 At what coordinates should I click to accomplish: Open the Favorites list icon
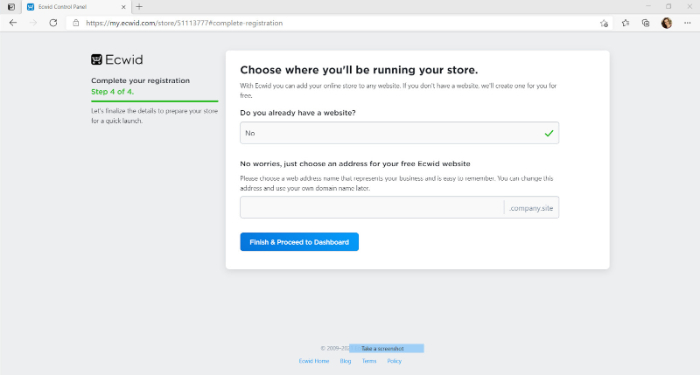[x=625, y=23]
